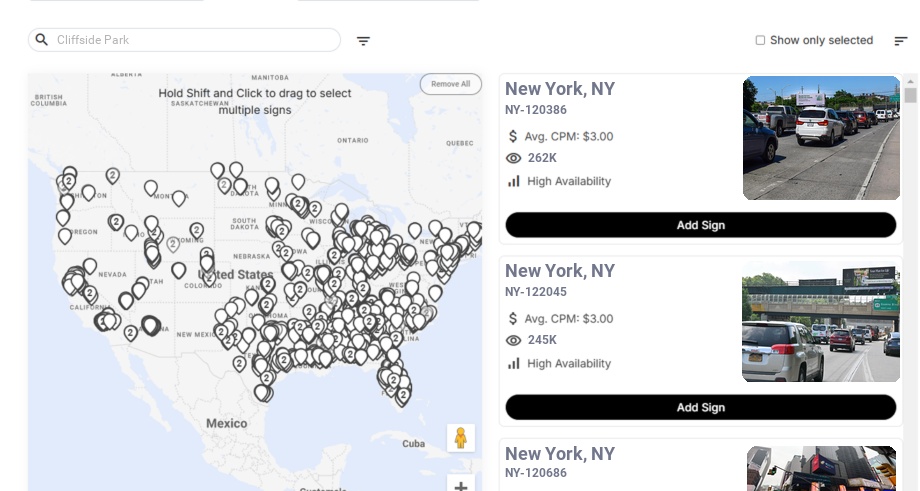The width and height of the screenshot is (920, 491).
Task: Click the availability bars icon for NY-120386
Action: click(514, 181)
